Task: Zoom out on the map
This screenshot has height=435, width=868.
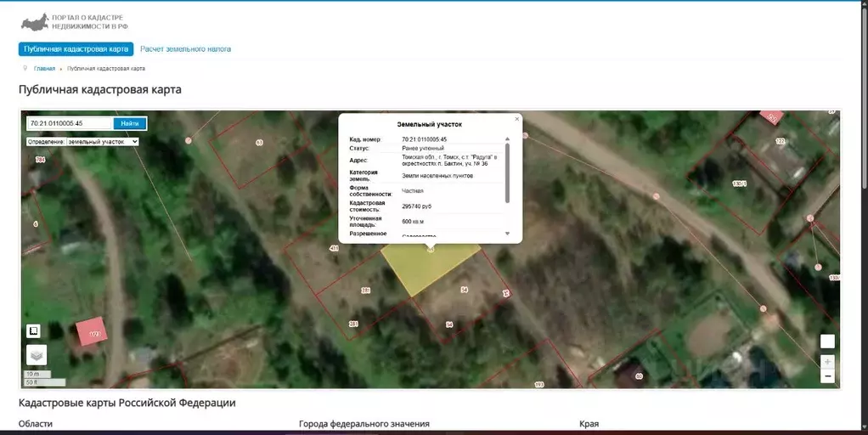Action: (x=827, y=376)
